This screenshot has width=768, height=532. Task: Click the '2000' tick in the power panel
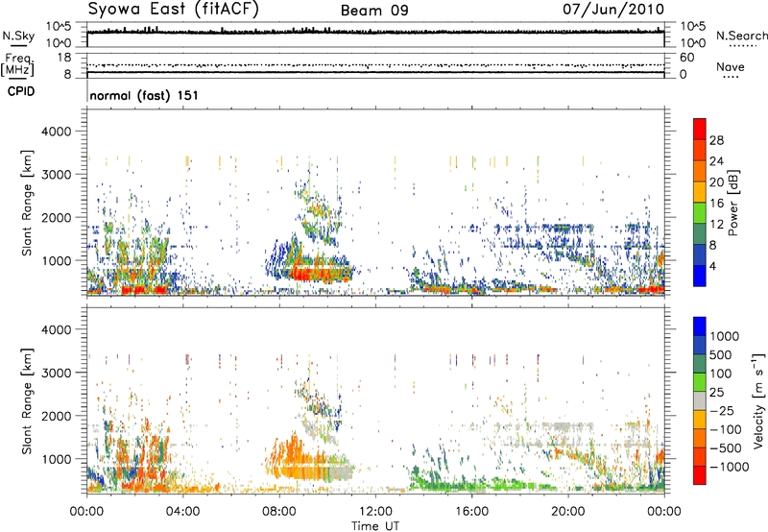56,217
